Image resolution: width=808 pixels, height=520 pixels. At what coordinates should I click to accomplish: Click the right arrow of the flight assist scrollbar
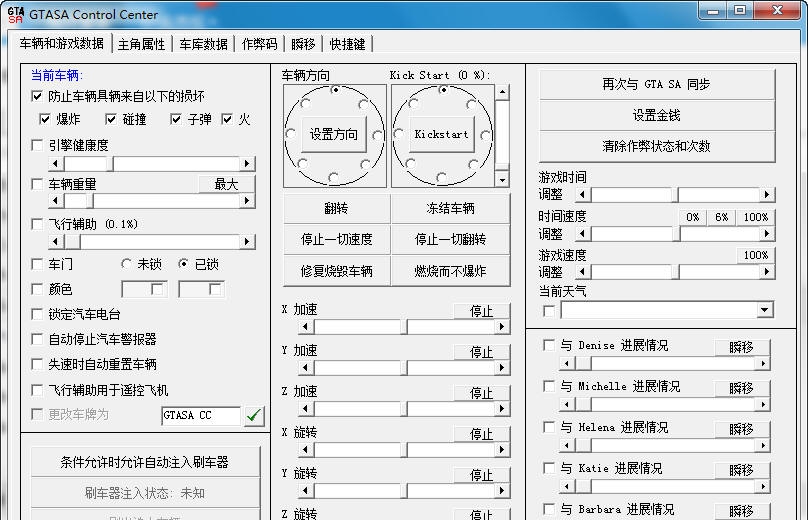coord(247,241)
